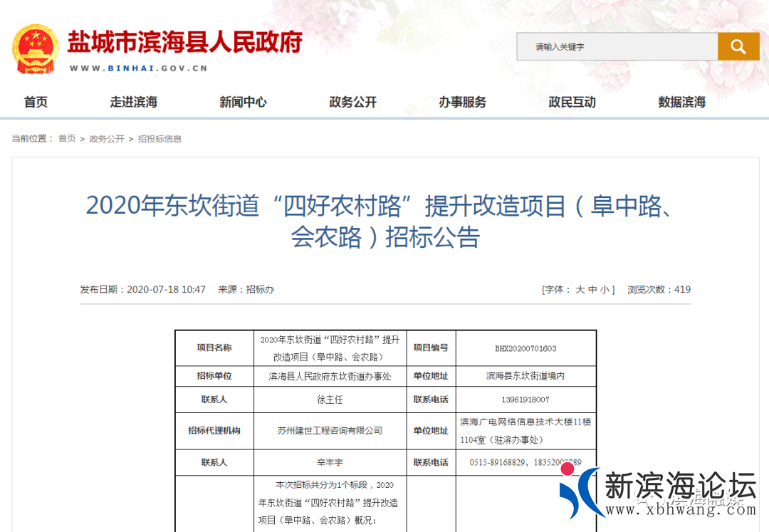Open the 办事服务 navigation menu
Image resolution: width=769 pixels, height=532 pixels.
pyautogui.click(x=461, y=102)
